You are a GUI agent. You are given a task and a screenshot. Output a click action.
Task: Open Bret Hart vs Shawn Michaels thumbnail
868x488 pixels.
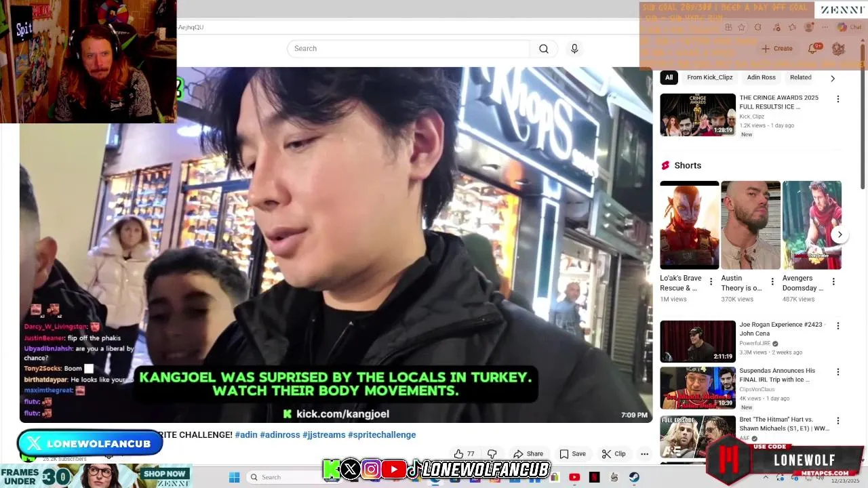(698, 436)
